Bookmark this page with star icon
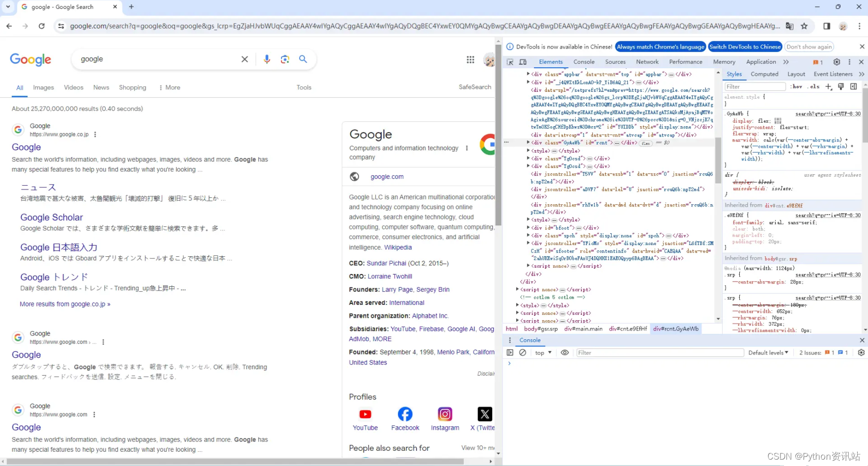 (x=804, y=26)
